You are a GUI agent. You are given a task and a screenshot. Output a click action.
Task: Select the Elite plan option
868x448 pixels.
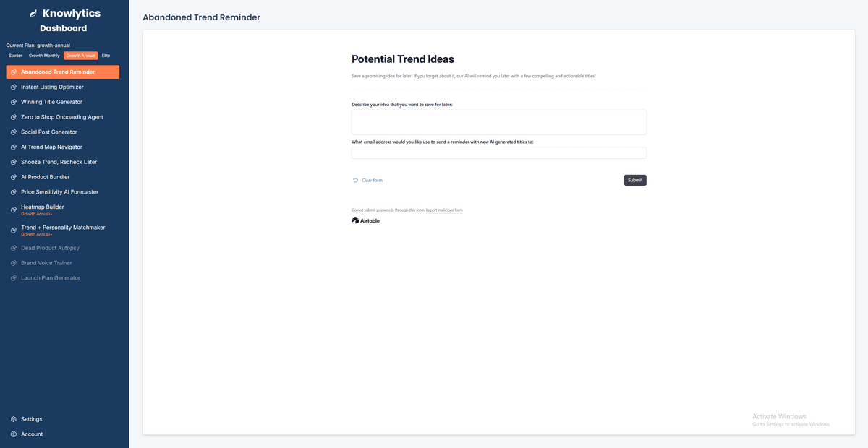106,55
